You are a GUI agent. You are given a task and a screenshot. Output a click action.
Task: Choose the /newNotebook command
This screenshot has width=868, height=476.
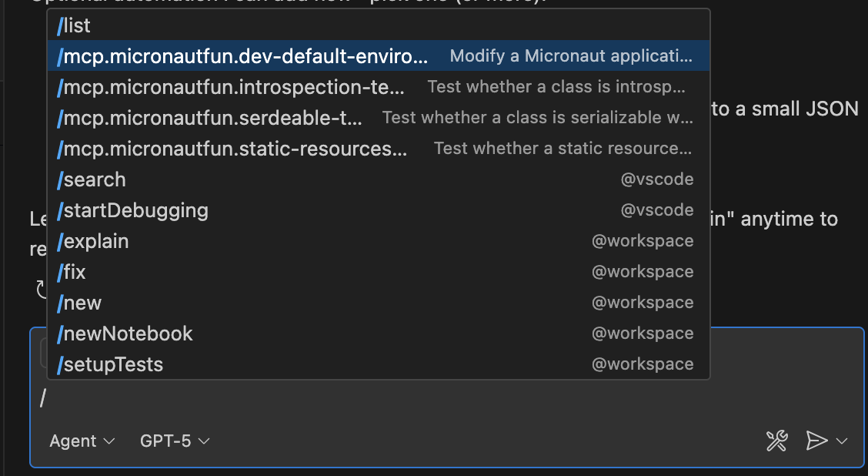(379, 334)
